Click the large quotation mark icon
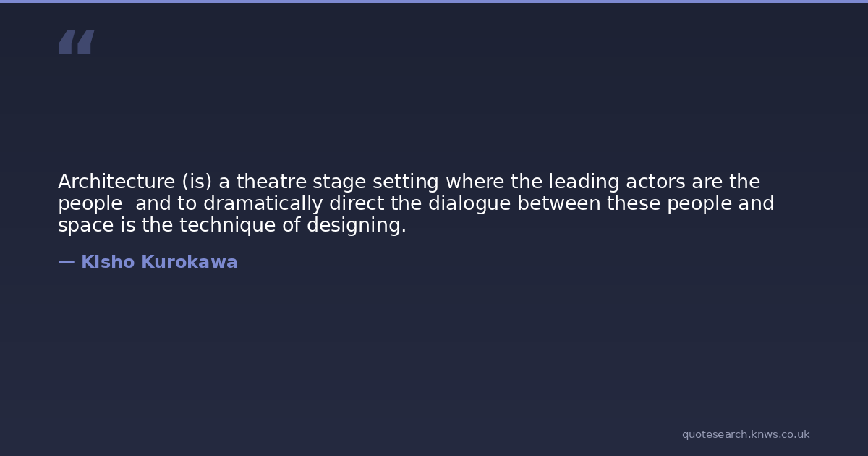The width and height of the screenshot is (868, 456). (76, 42)
